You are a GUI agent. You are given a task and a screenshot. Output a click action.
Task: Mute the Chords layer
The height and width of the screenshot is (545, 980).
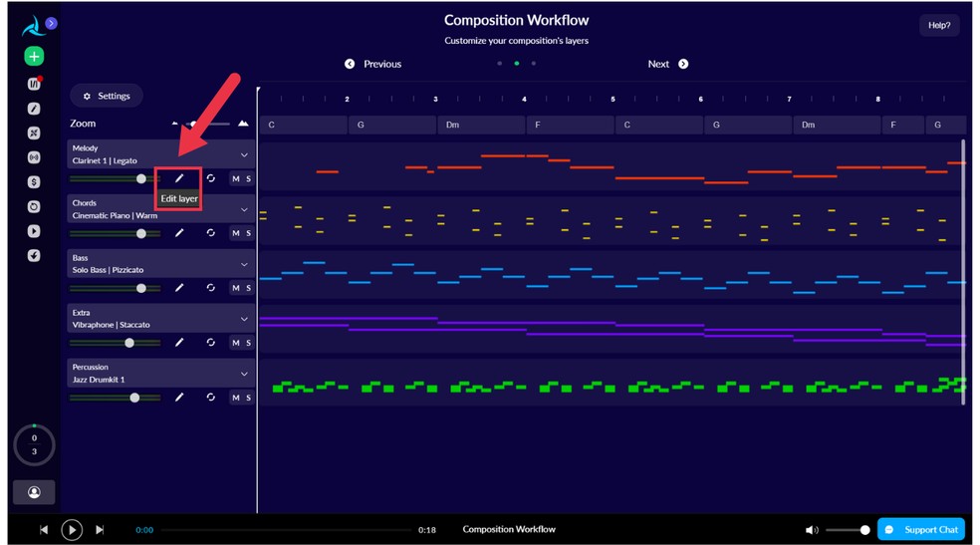[x=236, y=233]
